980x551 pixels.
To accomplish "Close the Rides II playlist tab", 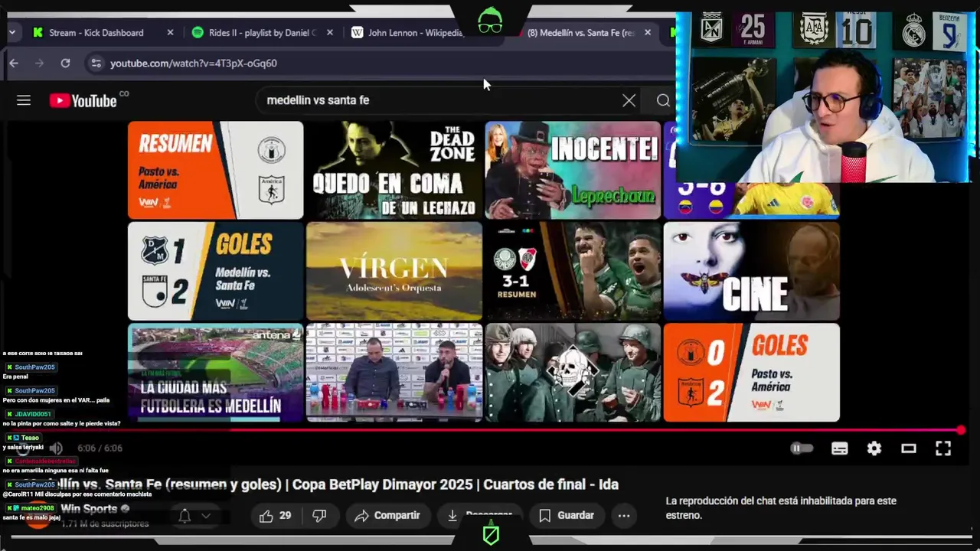I will click(330, 33).
